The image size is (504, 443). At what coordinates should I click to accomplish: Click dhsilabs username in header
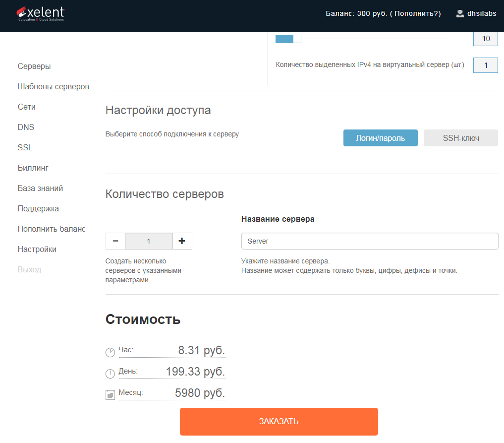[482, 13]
